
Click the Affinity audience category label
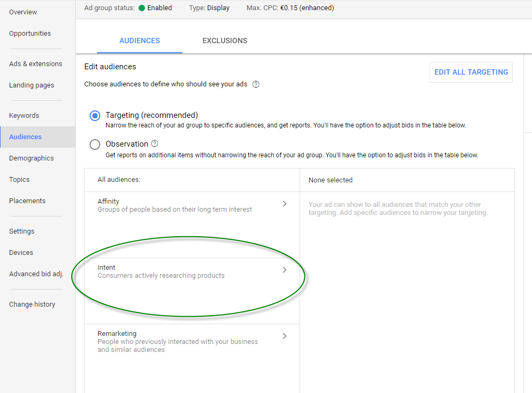coord(108,201)
